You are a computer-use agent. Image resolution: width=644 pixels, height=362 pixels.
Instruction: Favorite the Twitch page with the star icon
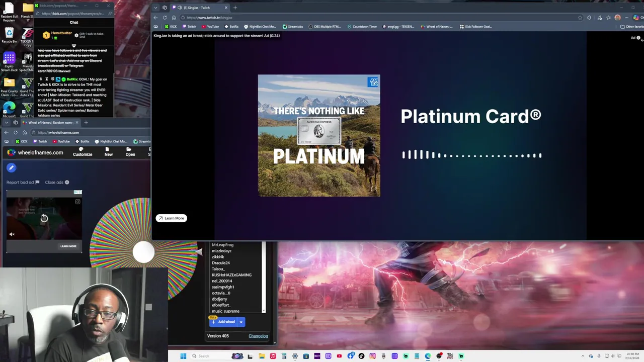580,18
